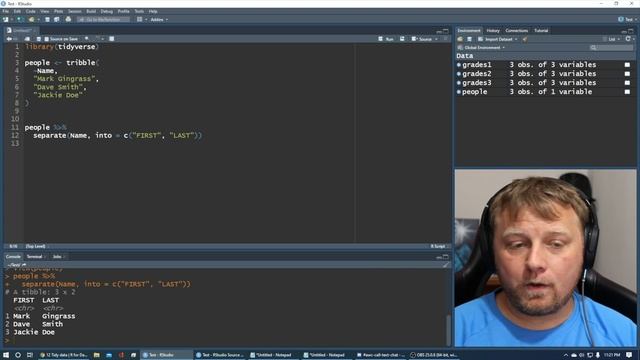Screen dimensions: 640x360
Task: Switch to the Connections tab
Action: [516, 31]
